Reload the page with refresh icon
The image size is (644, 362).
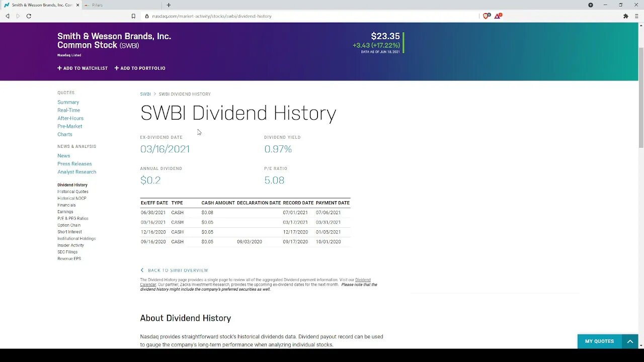click(x=29, y=16)
